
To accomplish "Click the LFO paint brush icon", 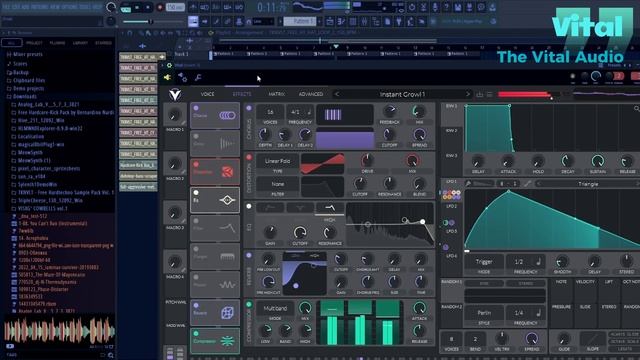I will [x=468, y=184].
